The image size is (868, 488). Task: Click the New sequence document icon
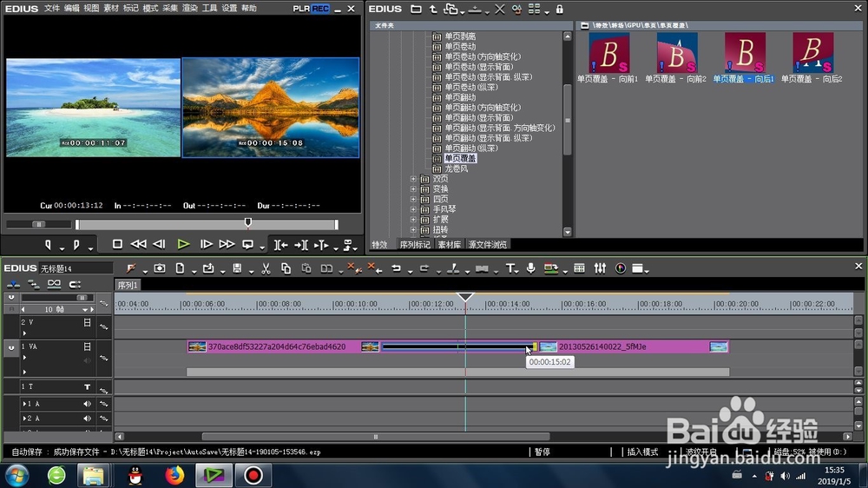[180, 268]
